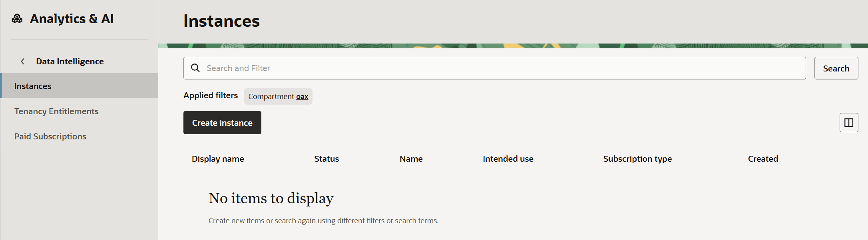Click the Name column header
The height and width of the screenshot is (240, 868).
411,159
